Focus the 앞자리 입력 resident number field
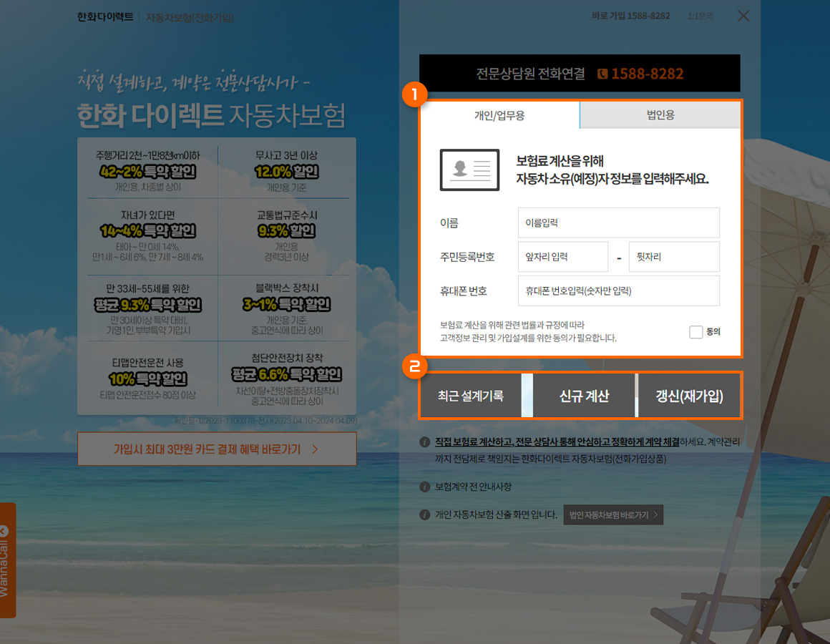Viewport: 830px width, 644px height. pos(562,257)
